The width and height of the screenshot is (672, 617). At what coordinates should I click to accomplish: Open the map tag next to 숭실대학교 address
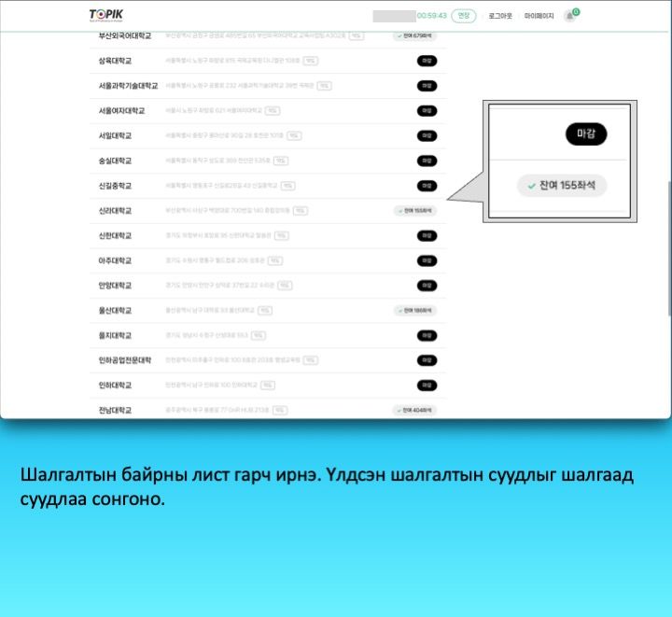click(x=281, y=161)
